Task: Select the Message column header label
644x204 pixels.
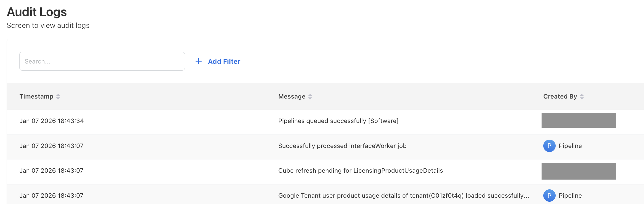Action: tap(291, 97)
